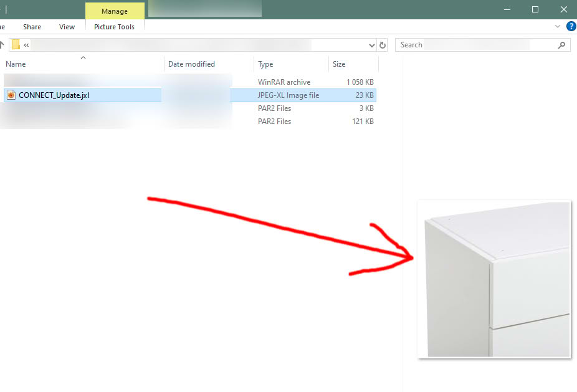Open the Manage contextual tab

[115, 11]
